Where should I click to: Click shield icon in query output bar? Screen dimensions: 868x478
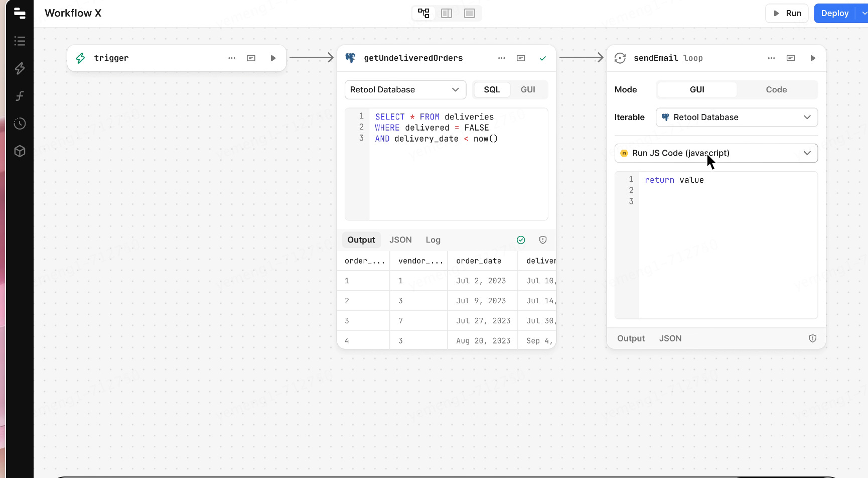(543, 240)
